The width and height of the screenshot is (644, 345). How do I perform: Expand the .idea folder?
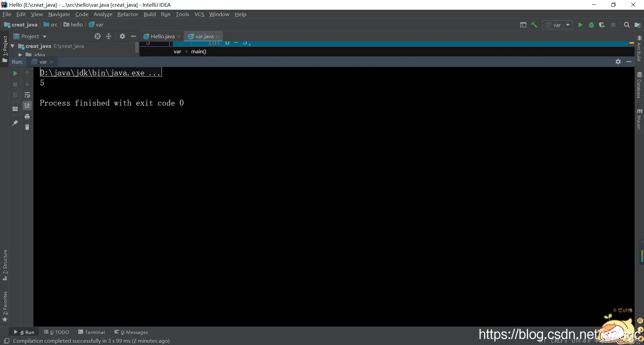point(20,55)
